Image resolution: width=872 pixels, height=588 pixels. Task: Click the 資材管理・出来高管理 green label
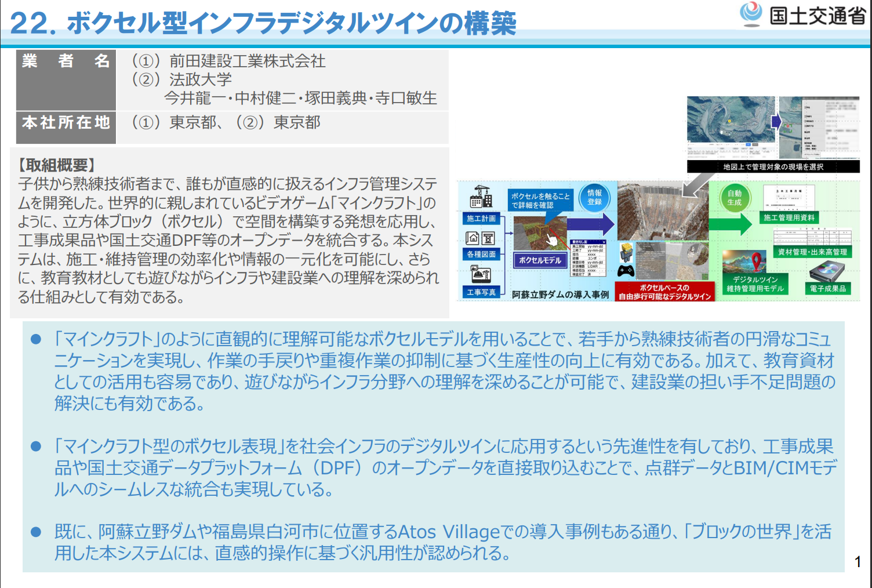[812, 252]
